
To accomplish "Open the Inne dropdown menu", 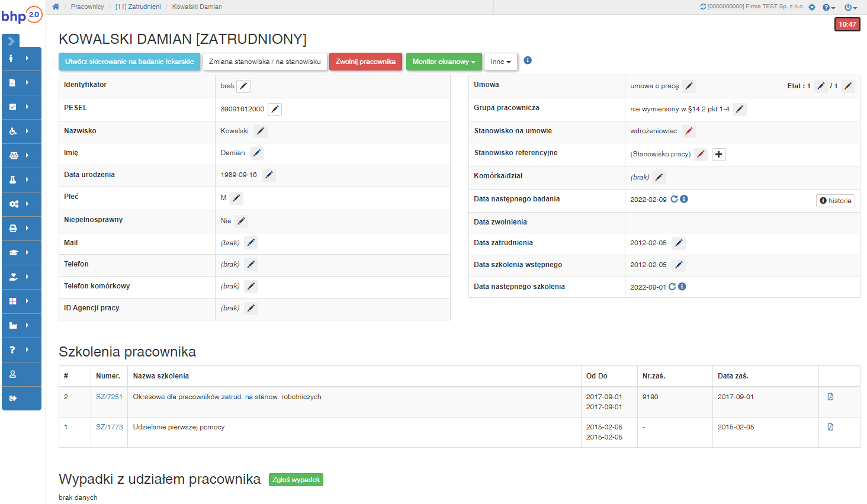I will click(500, 62).
